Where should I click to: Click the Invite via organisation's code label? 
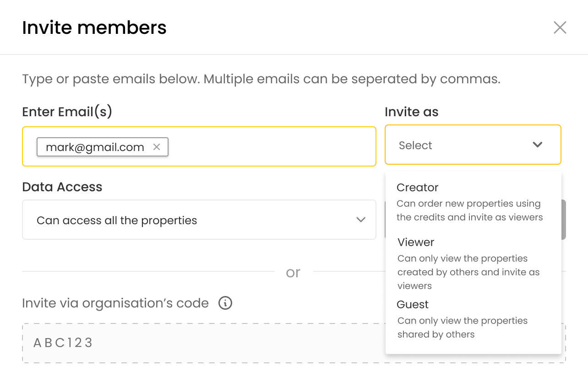click(115, 303)
